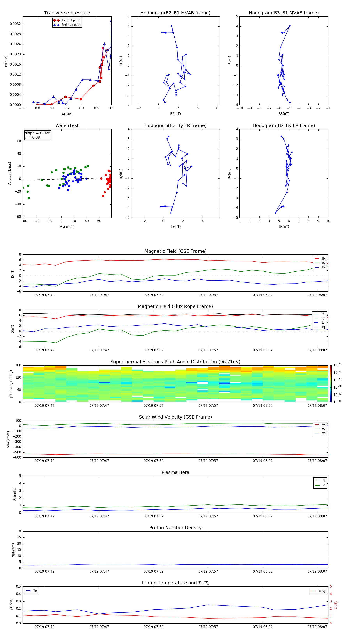Click the '−600' tick on Solar Wind Velocity axis
This screenshot has width=351, height=644.
click(17, 457)
